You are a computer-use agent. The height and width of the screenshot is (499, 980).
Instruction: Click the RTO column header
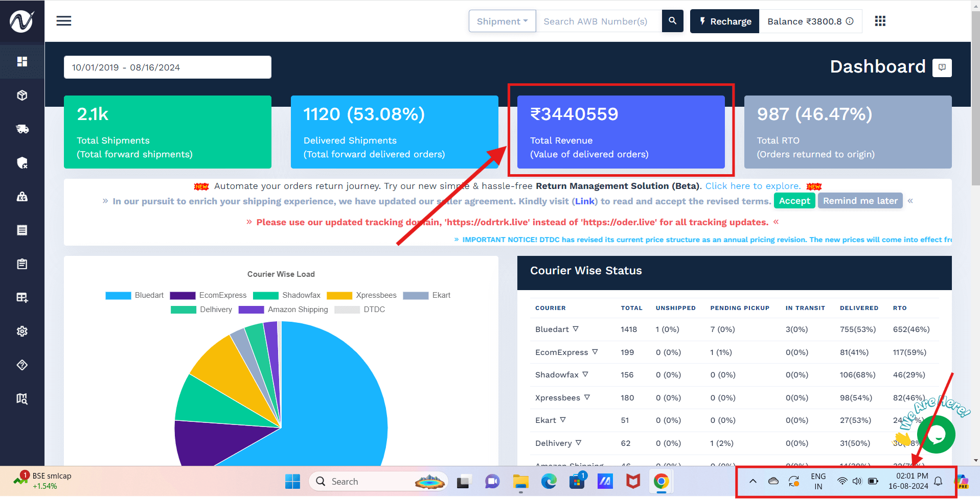click(900, 308)
